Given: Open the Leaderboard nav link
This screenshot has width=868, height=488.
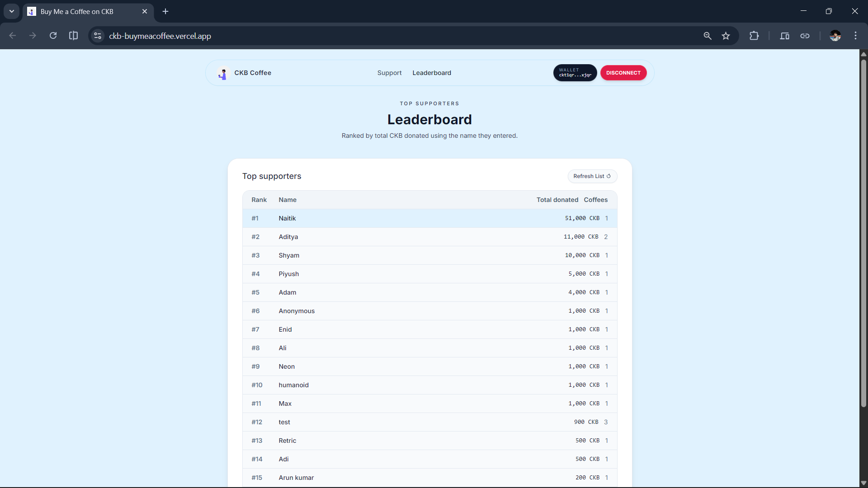Looking at the screenshot, I should click(x=431, y=73).
